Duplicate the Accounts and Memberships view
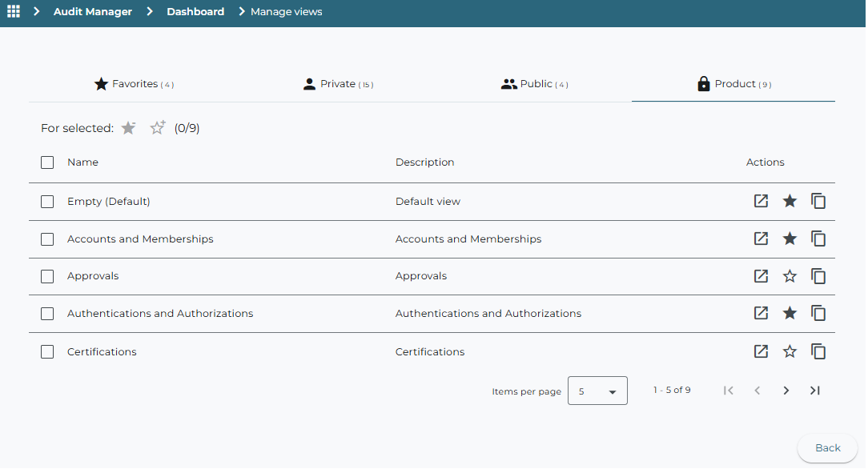The image size is (868, 469). tap(818, 239)
